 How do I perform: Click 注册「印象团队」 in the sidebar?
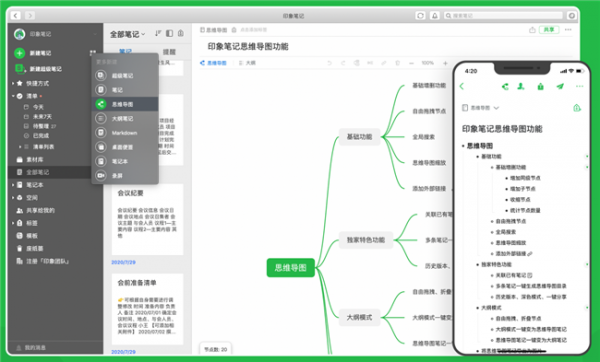[47, 261]
